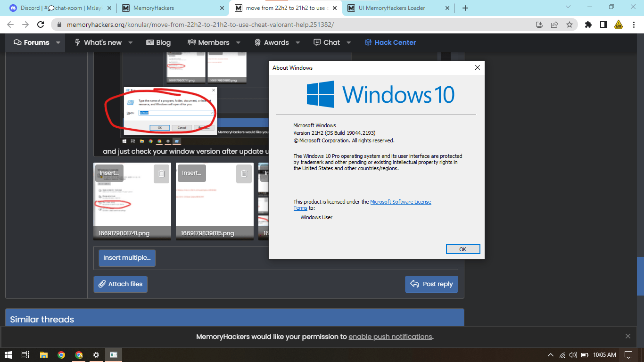Open the Chrome three-dot menu
Image resolution: width=644 pixels, height=362 pixels.
(x=634, y=25)
